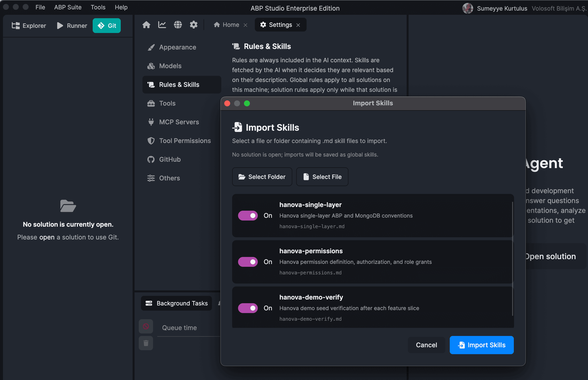Open MCP Servers settings section
Screen dimensions: 588x380
coord(182,122)
